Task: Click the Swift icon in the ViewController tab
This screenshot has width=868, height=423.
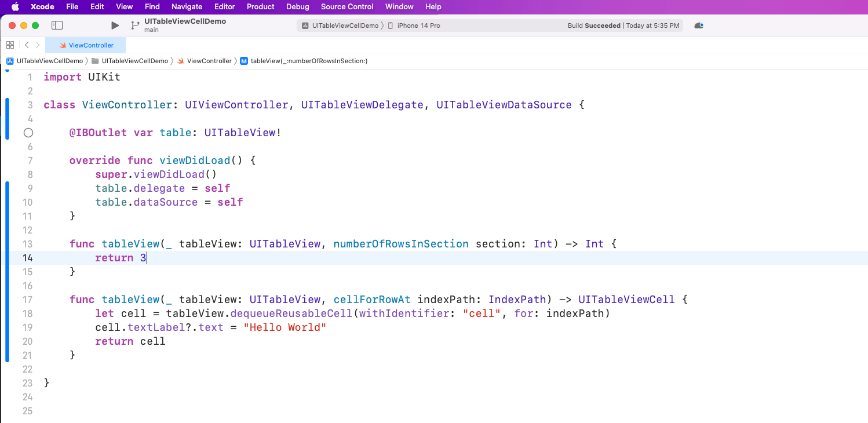Action: (x=63, y=45)
